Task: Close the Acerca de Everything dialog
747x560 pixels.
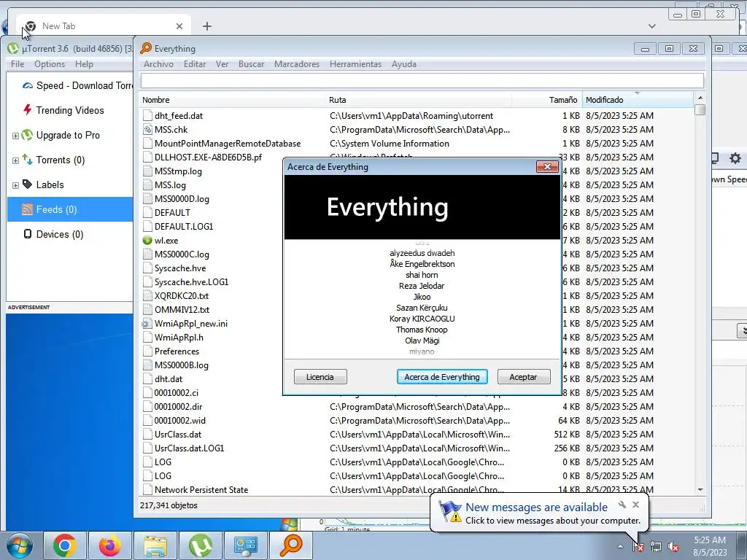Action: click(547, 166)
